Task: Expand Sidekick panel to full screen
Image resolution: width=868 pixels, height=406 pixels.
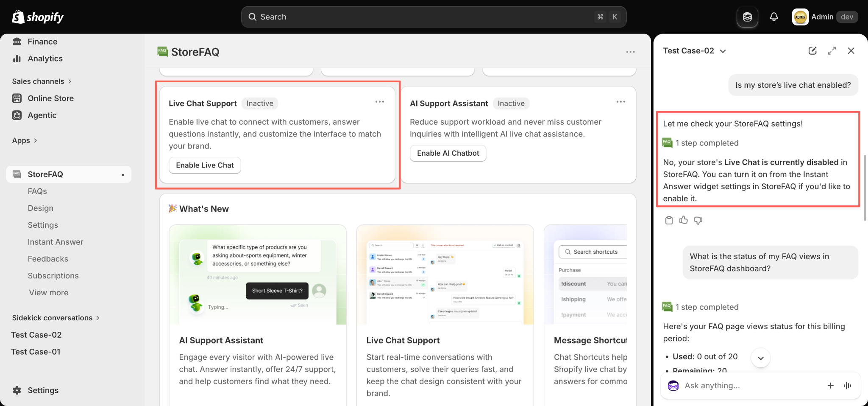Action: (832, 51)
